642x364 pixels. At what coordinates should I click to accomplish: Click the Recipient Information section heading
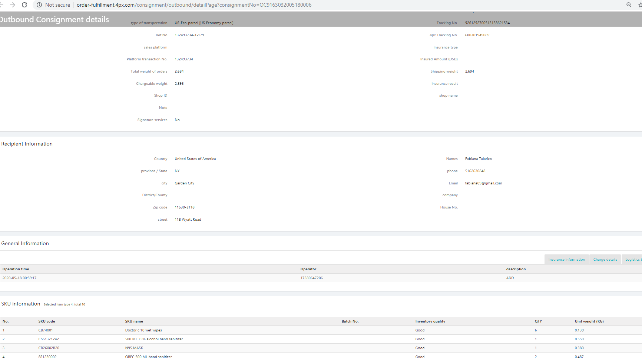click(27, 144)
